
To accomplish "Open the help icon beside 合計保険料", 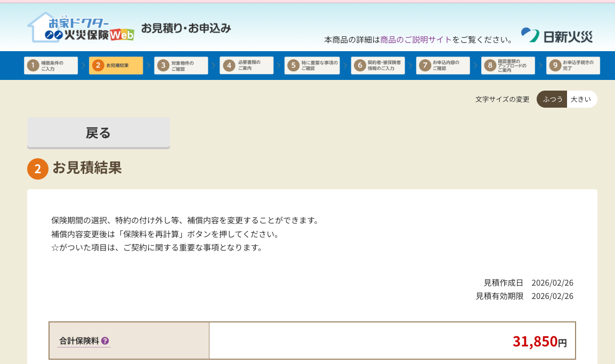I will [x=105, y=341].
